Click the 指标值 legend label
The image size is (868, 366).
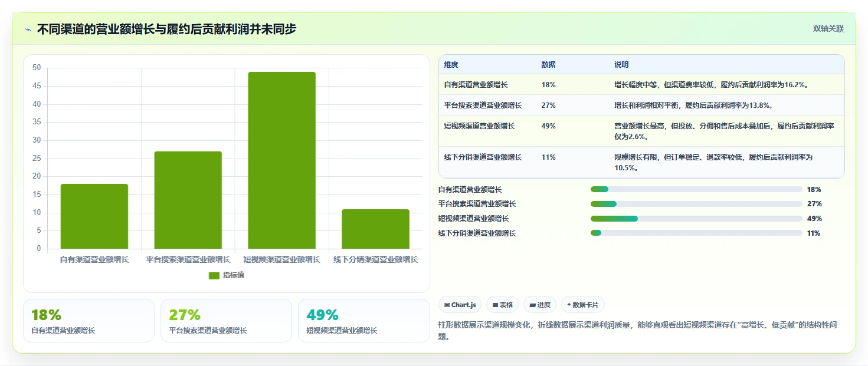[233, 276]
